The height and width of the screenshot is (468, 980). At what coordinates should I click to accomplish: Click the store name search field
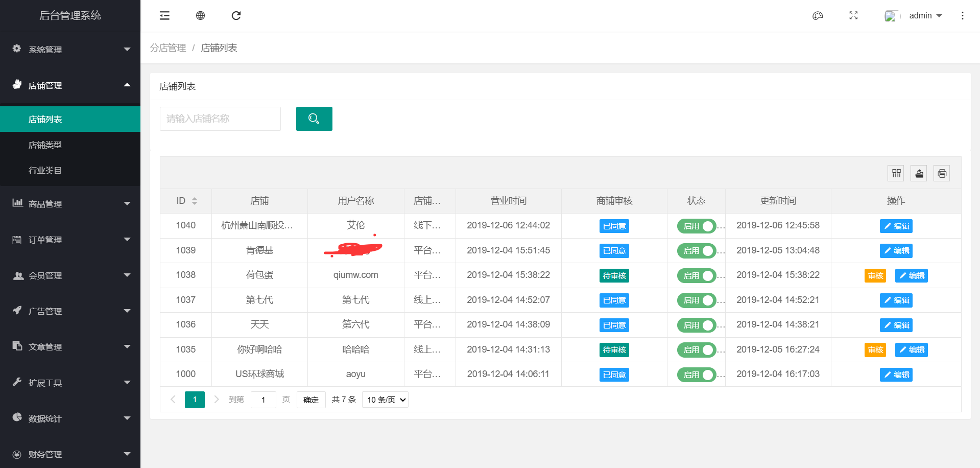coord(220,119)
